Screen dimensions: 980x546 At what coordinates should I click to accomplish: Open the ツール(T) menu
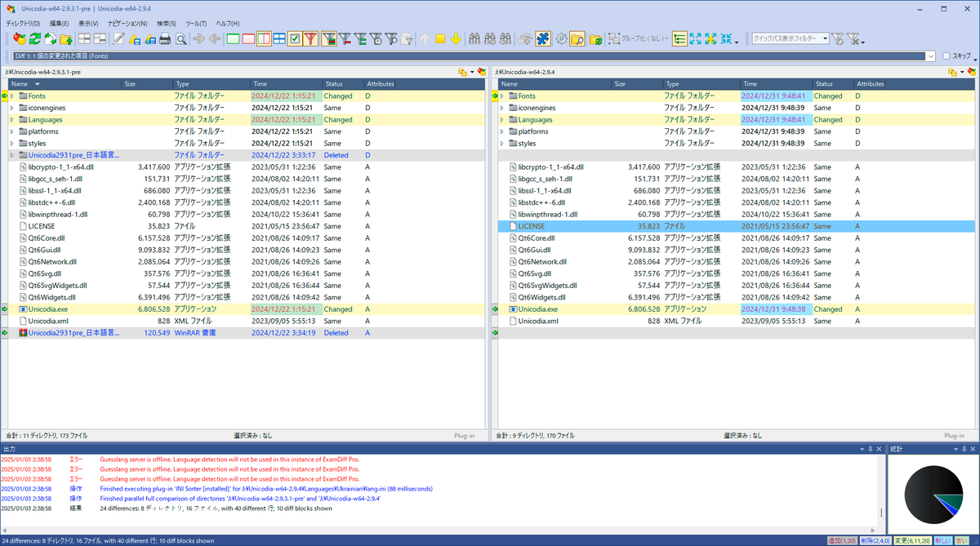195,24
